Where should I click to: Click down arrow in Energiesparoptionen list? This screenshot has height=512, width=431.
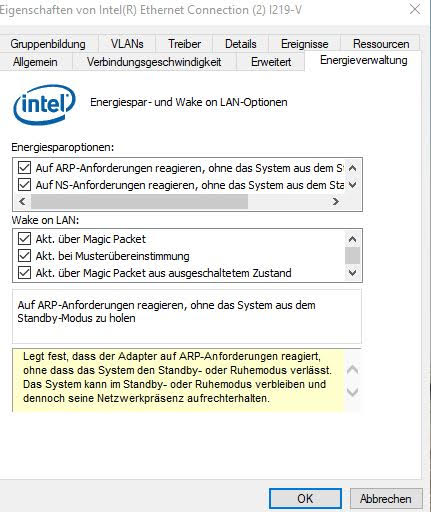[x=352, y=184]
